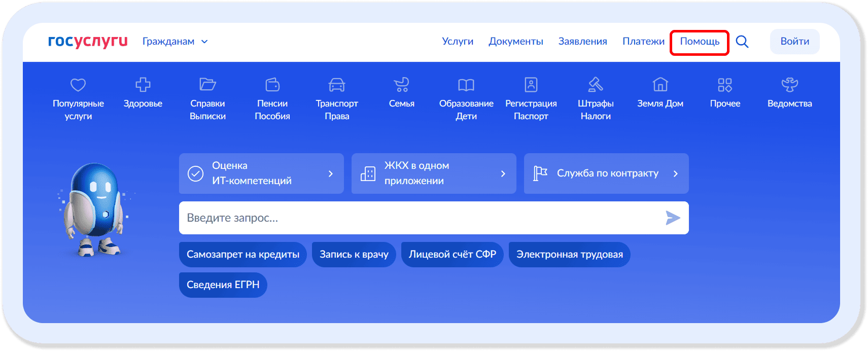Expand the Гражданам dropdown
Screen dimensions: 868x351
(175, 42)
